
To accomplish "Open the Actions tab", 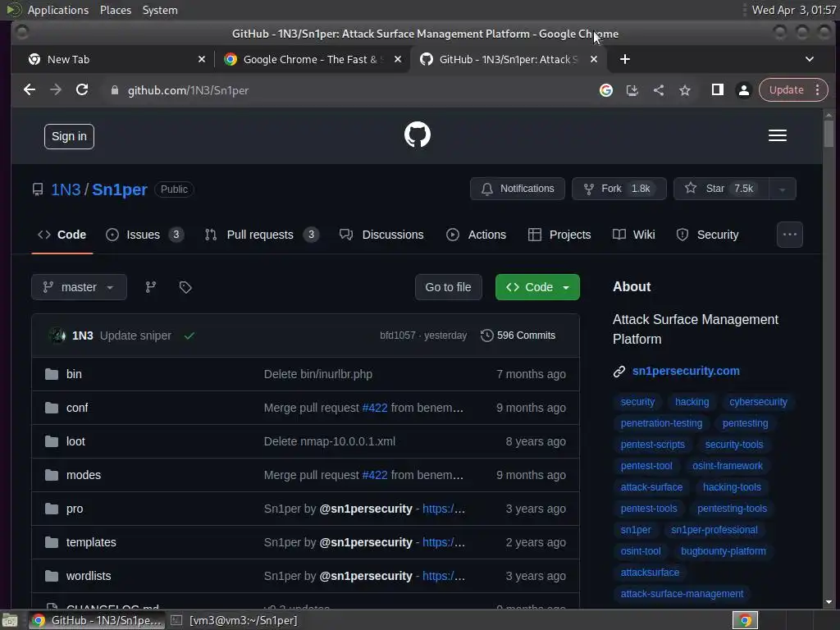I will [477, 235].
